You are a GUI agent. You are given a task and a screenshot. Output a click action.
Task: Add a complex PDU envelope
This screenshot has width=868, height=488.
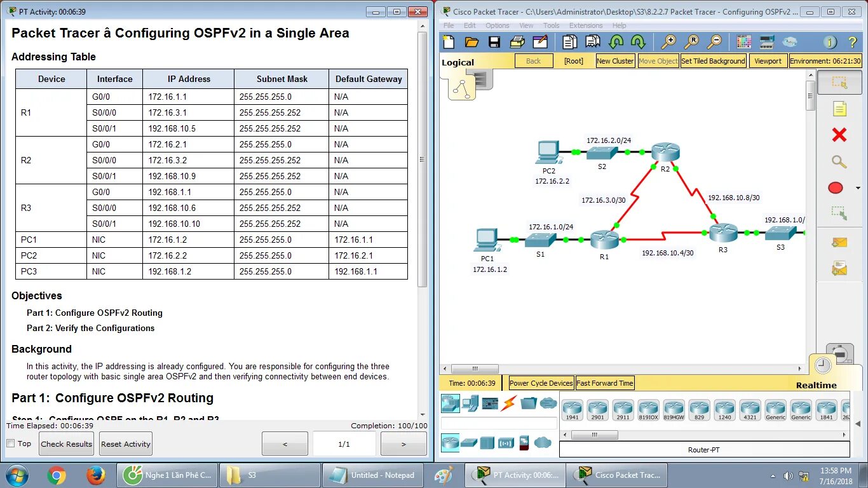point(839,269)
